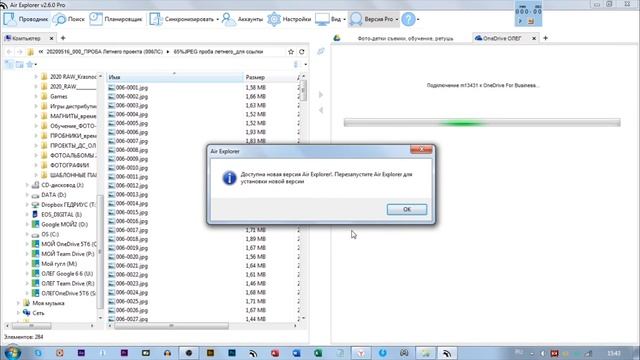Screen dimensions: 640x360
Task: Click the new folder icon in left pane toolbar
Action: pos(19,64)
